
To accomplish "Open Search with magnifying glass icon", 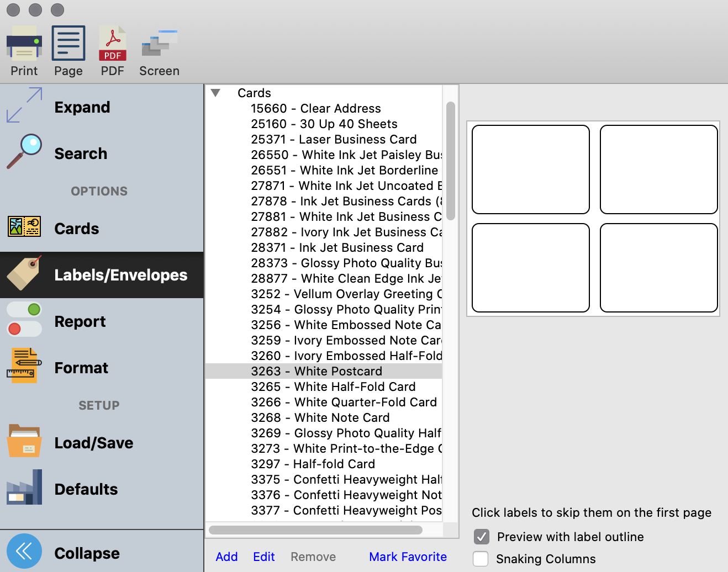I will pos(24,152).
